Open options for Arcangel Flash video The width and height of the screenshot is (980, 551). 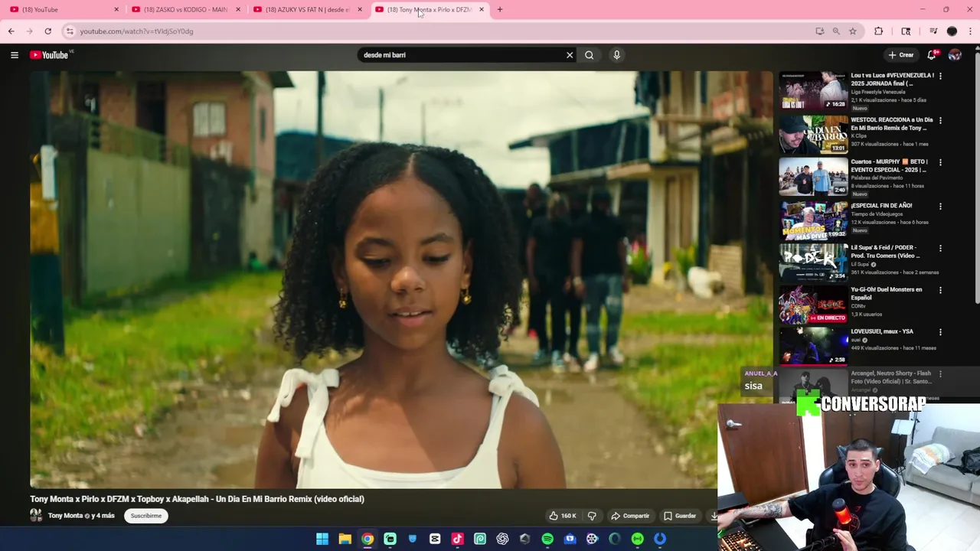click(x=940, y=373)
